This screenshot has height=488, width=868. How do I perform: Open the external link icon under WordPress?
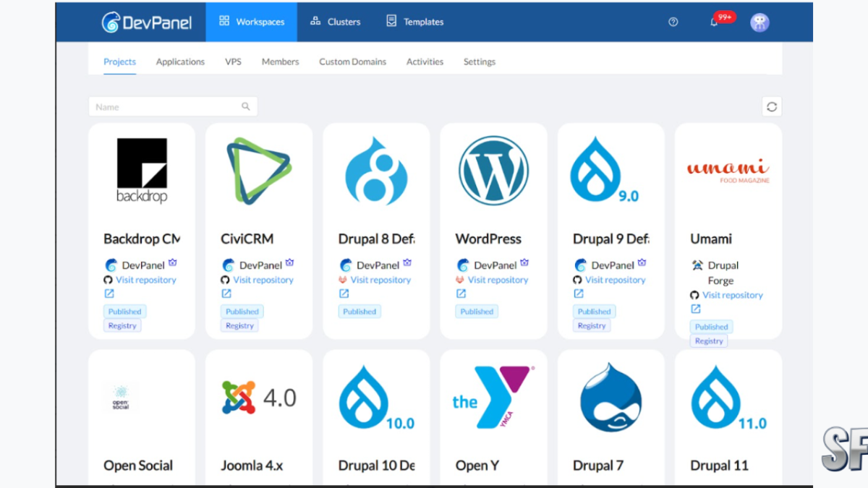click(460, 294)
